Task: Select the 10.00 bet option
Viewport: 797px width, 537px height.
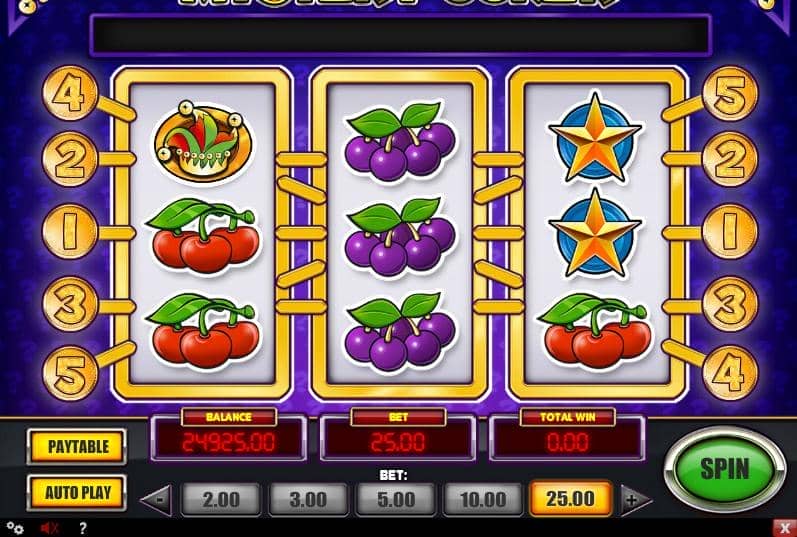Action: pyautogui.click(x=483, y=499)
